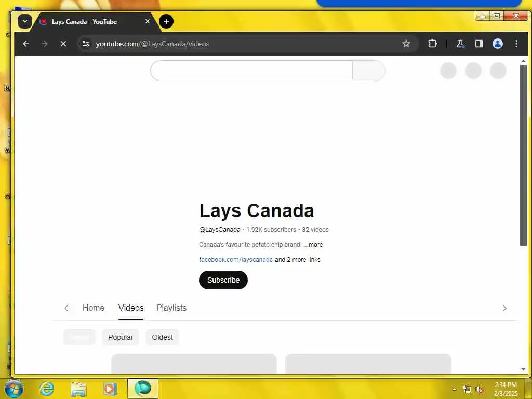Screen dimensions: 532x399
Task: Click the page vertical scrollbar thumb
Action: point(523,155)
